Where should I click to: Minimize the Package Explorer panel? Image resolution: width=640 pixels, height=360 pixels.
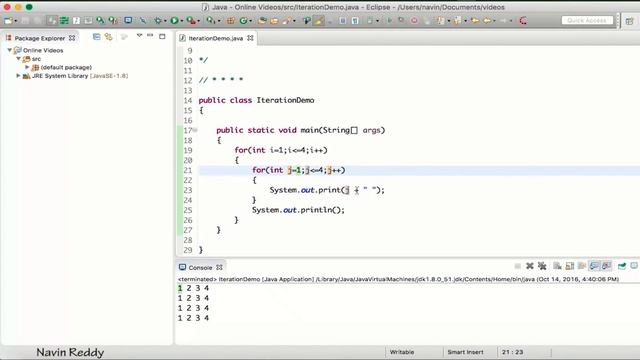(150, 36)
